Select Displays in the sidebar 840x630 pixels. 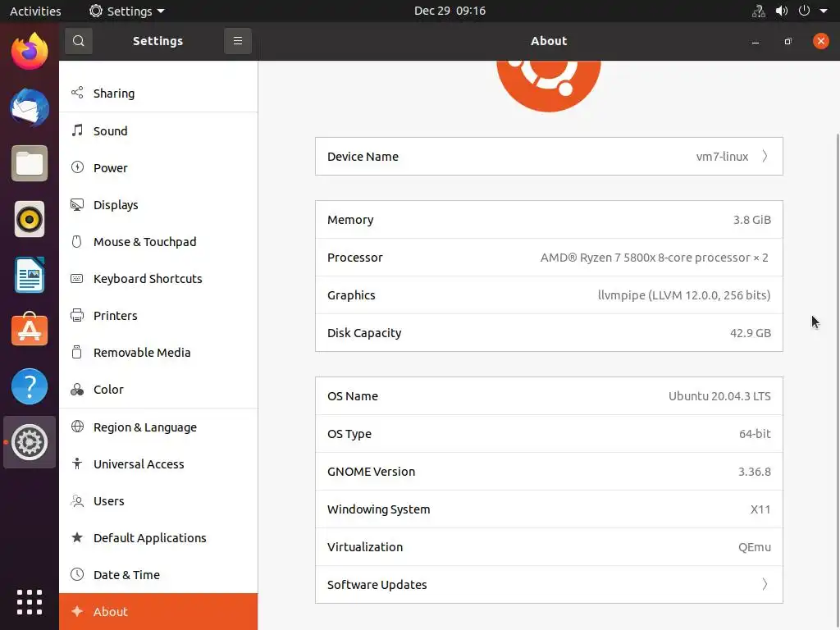[158, 204]
